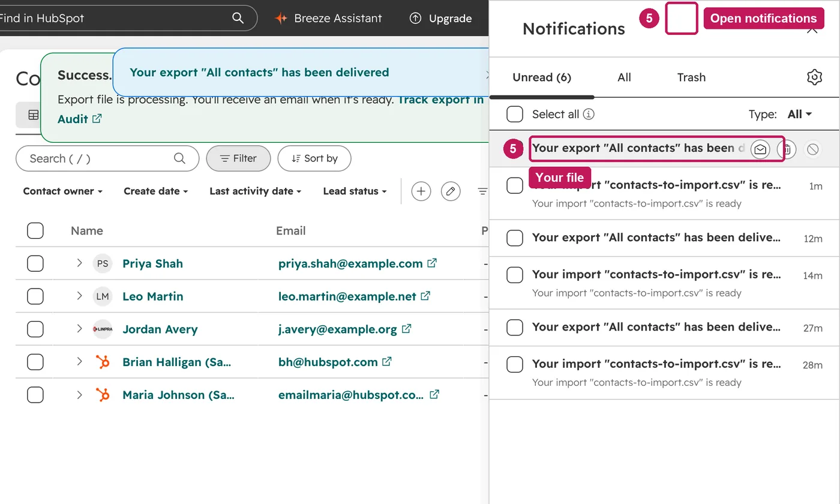Click the Filter button
Image resolution: width=840 pixels, height=504 pixels.
pyautogui.click(x=238, y=158)
